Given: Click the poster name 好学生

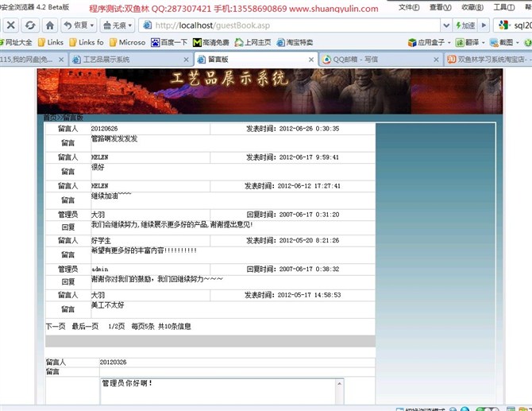Looking at the screenshot, I should 101,241.
